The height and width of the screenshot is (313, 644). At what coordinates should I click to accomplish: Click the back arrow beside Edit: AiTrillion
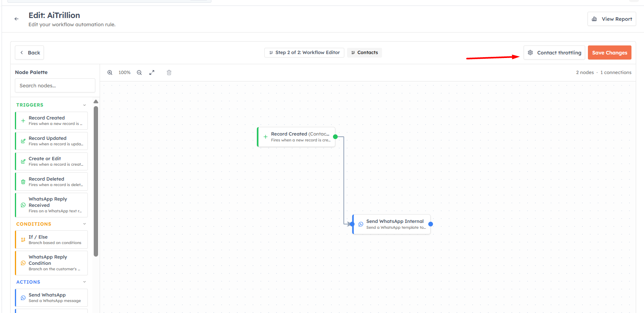pos(16,19)
